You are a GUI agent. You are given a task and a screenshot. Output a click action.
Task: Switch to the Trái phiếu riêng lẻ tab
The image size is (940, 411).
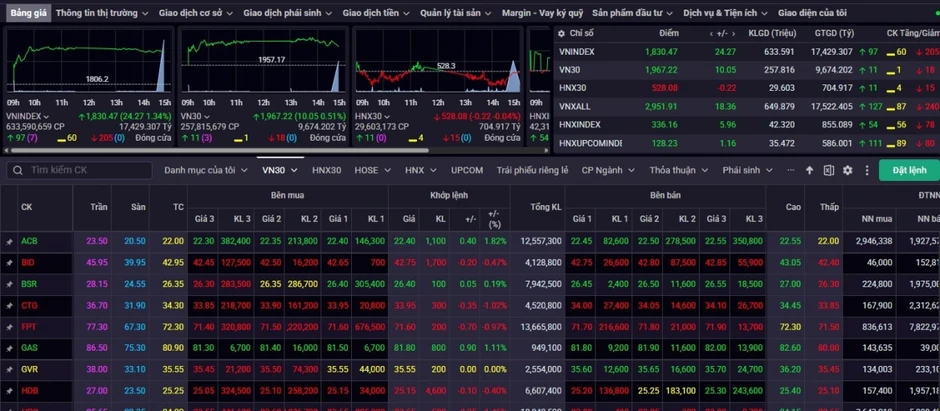click(x=532, y=170)
